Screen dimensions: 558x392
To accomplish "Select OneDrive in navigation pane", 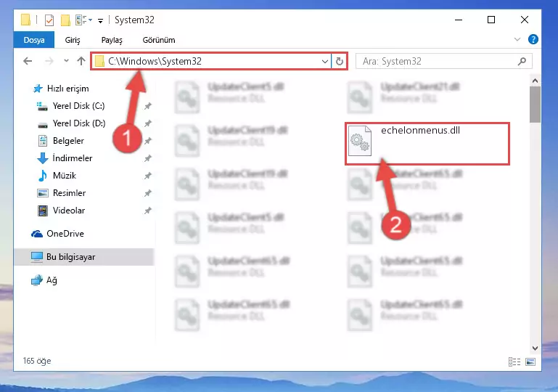I will pos(65,234).
